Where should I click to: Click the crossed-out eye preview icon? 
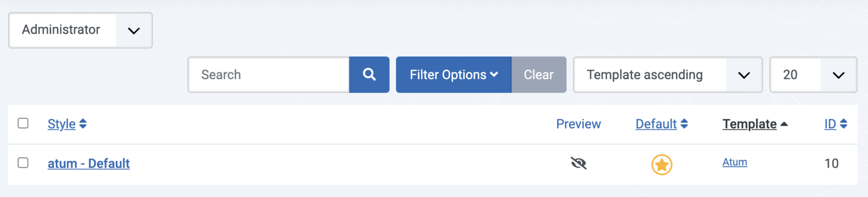tap(579, 163)
